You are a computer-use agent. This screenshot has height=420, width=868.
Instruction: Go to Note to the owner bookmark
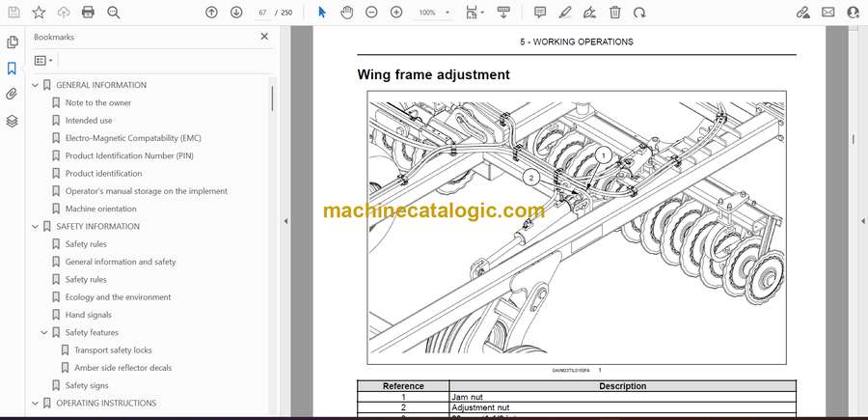click(x=98, y=102)
